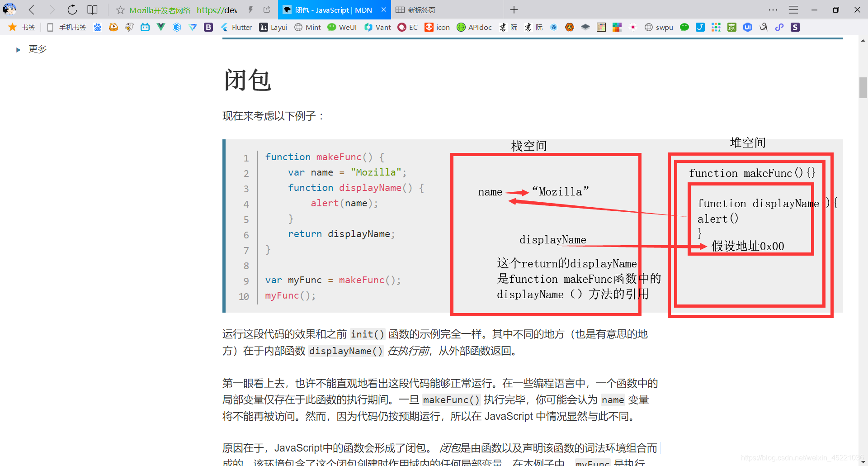Viewport: 868px width, 466px height.
Task: Open the green WeChat bubble bookmark
Action: (684, 27)
